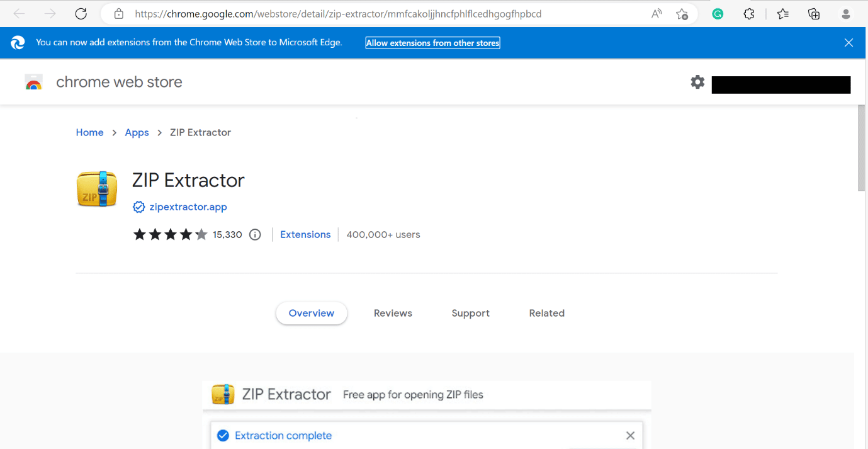
Task: Open the Extensions puzzle icon
Action: pos(748,14)
